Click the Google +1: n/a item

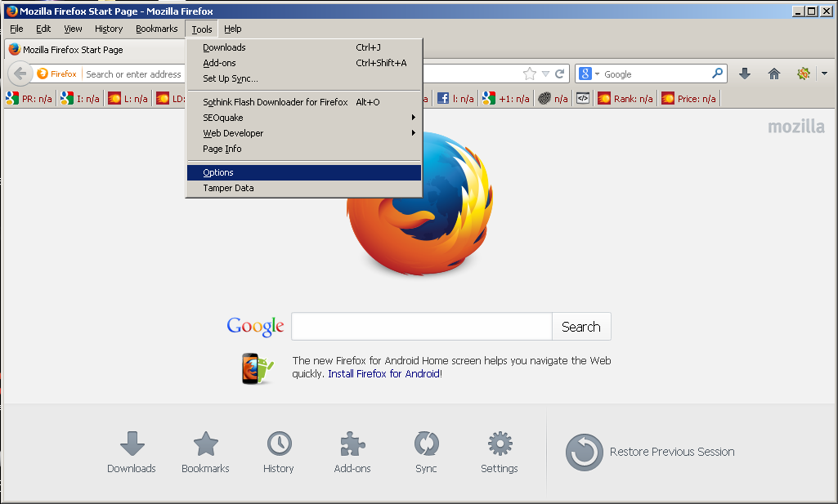(505, 98)
